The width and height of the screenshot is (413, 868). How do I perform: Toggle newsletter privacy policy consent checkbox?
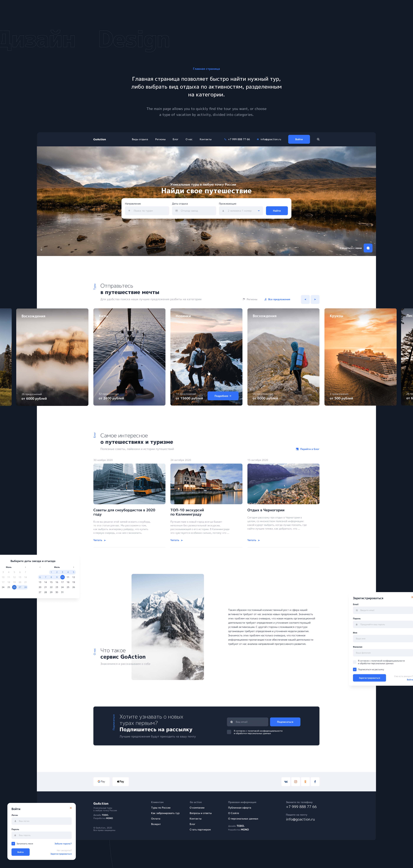click(x=229, y=732)
